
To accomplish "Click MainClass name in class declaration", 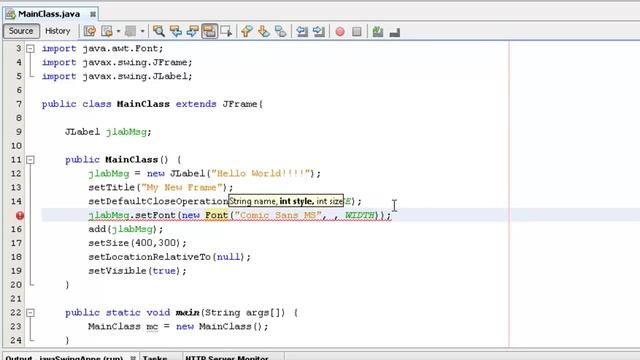I will point(143,104).
